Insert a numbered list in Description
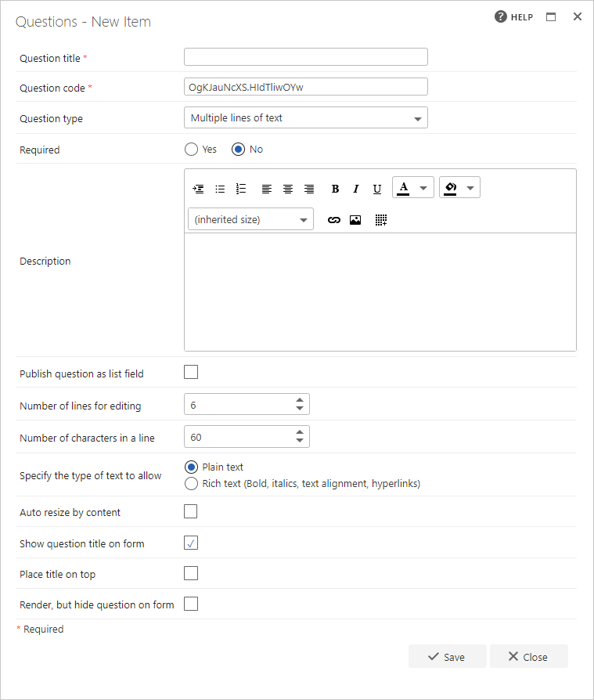Image resolution: width=594 pixels, height=700 pixels. 241,189
